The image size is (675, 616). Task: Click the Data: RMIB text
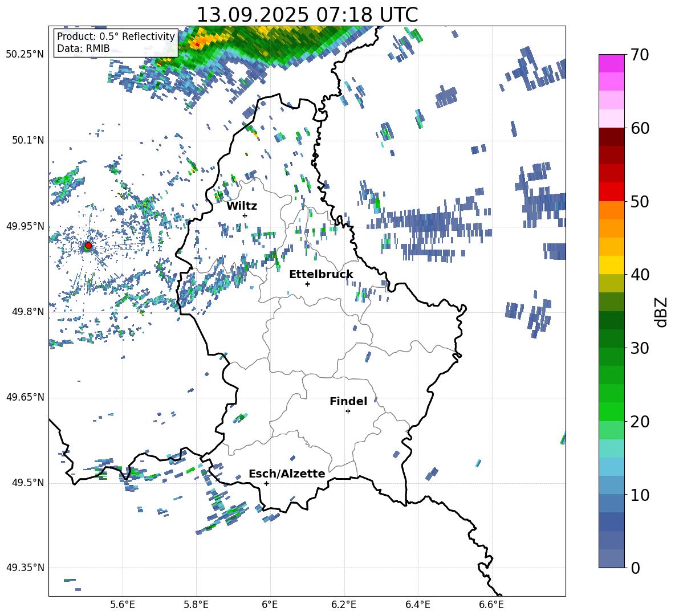click(83, 48)
